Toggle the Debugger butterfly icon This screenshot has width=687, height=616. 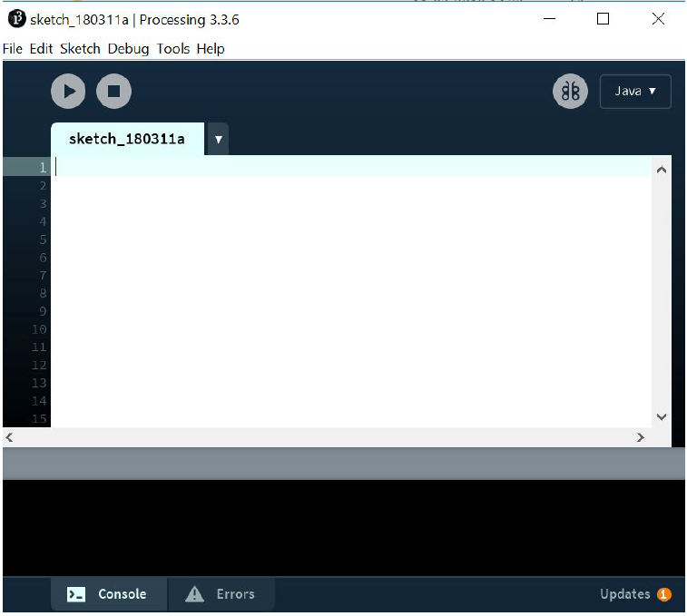click(x=570, y=91)
